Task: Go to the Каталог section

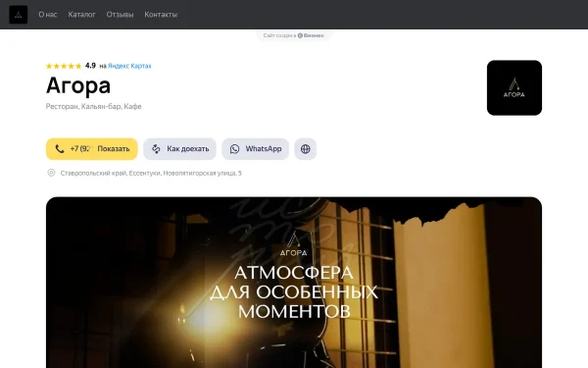Action: tap(81, 15)
